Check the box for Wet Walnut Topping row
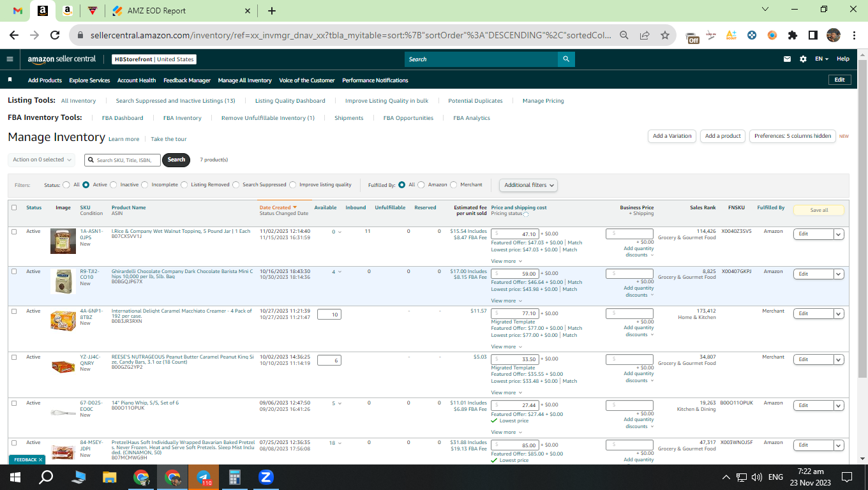This screenshot has width=868, height=490. coord(14,232)
